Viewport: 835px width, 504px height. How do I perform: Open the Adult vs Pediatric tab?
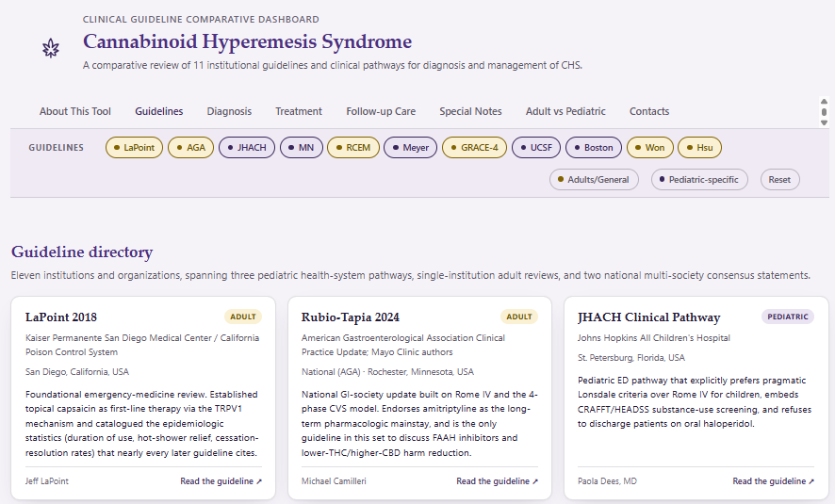coord(565,111)
